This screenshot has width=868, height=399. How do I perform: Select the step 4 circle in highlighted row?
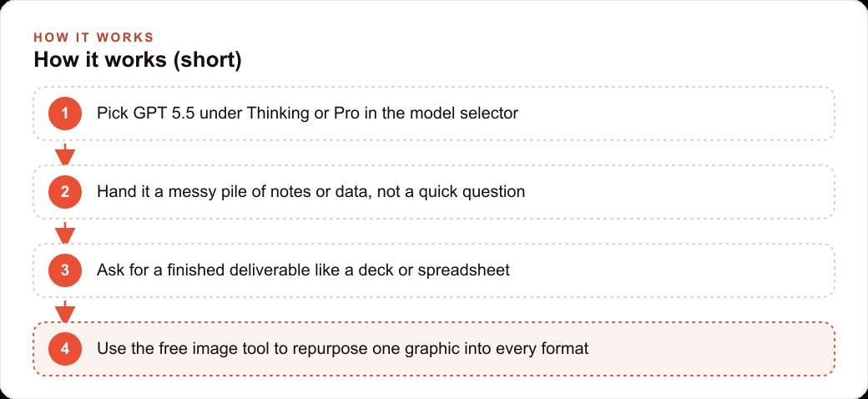pyautogui.click(x=65, y=349)
